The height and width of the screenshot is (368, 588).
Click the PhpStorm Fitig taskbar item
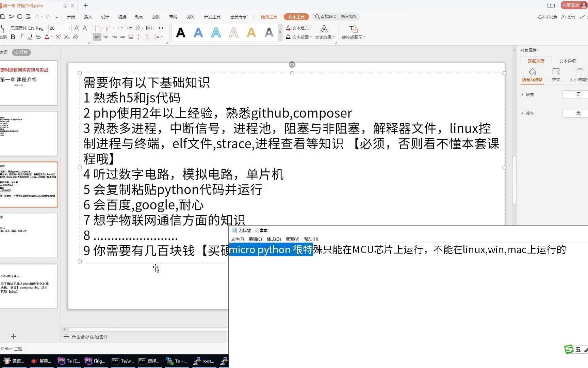click(x=96, y=361)
